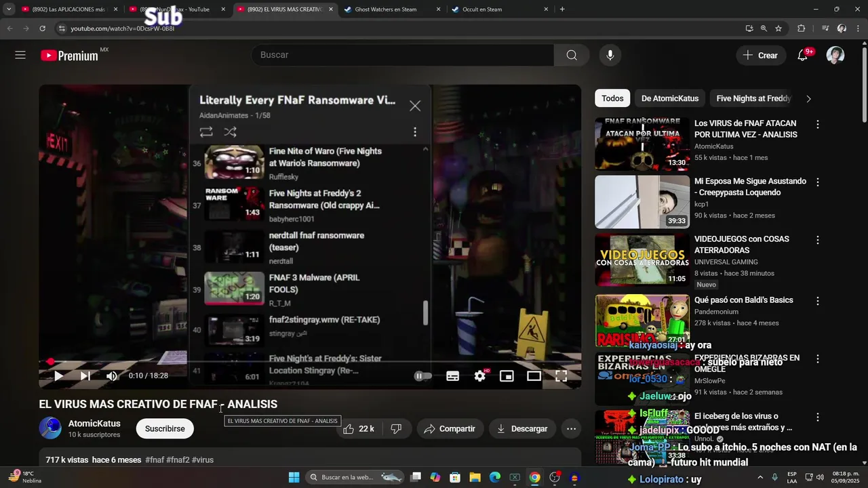Toggle playlist loop icon
This screenshot has width=868, height=488.
(x=206, y=132)
